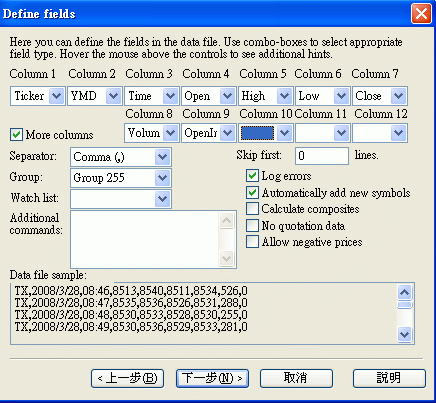Click sample line with 08:47,8535
The image size is (436, 403).
click(131, 303)
